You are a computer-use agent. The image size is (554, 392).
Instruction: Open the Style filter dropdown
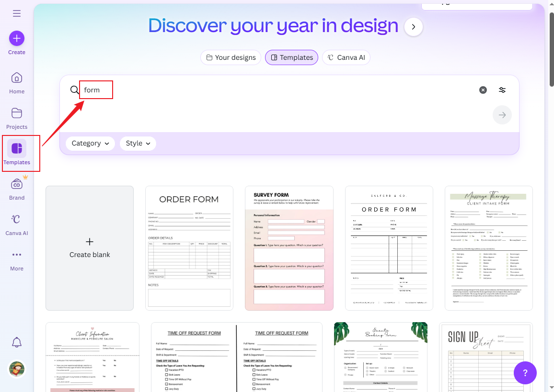(138, 143)
